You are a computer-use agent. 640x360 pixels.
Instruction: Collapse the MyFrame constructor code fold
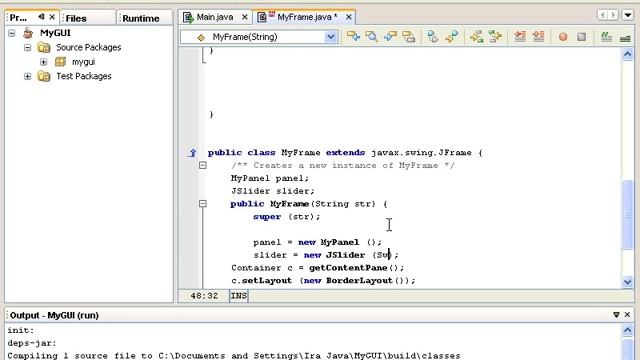(203, 204)
